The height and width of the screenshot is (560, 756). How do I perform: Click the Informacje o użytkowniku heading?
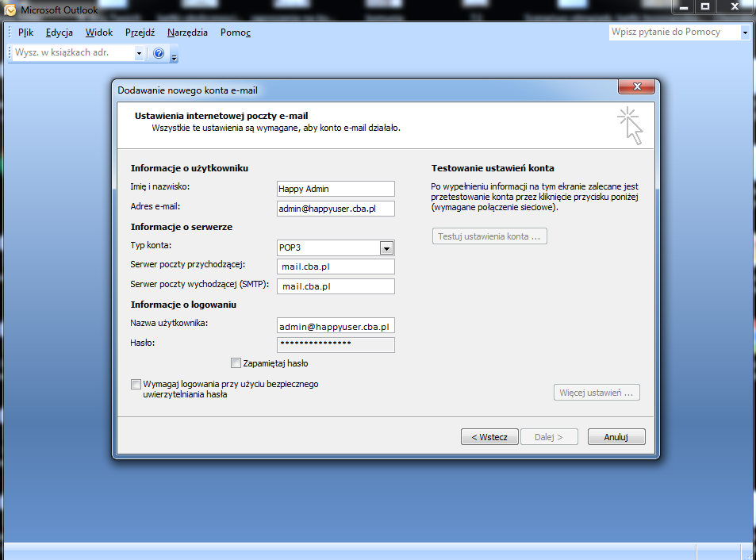[189, 168]
